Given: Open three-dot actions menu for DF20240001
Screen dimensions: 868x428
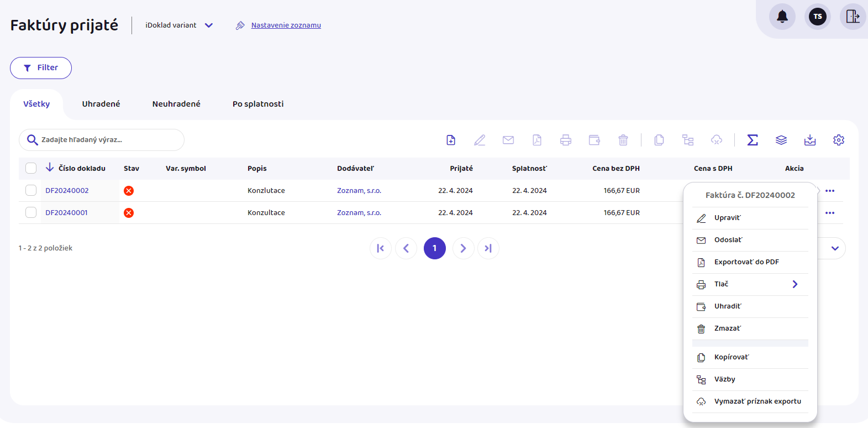Looking at the screenshot, I should (830, 213).
